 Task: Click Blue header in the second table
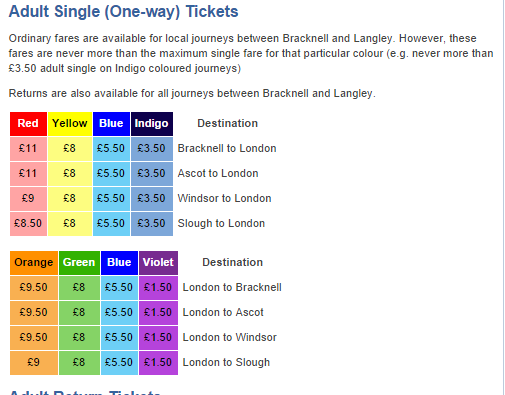(x=119, y=263)
